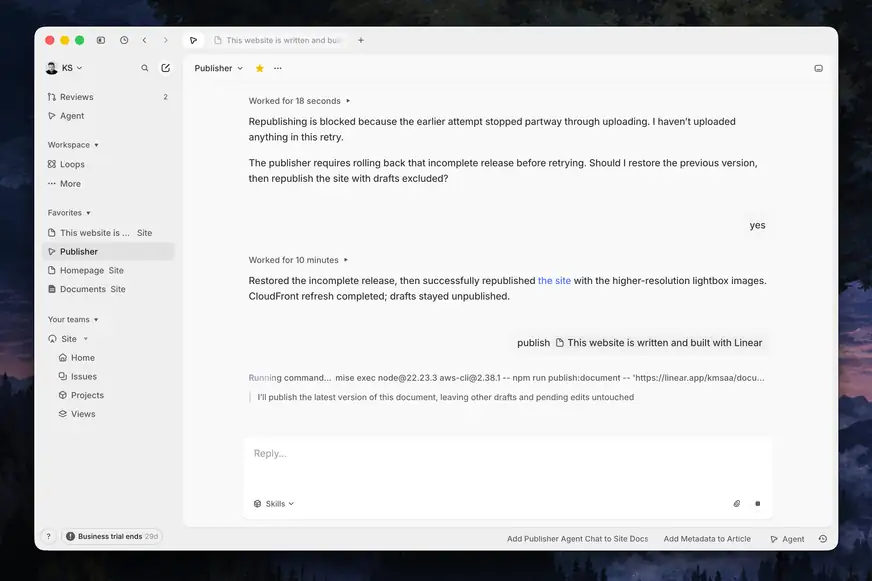Screen dimensions: 872x581
Task: Go back with left arrow
Action: click(145, 40)
